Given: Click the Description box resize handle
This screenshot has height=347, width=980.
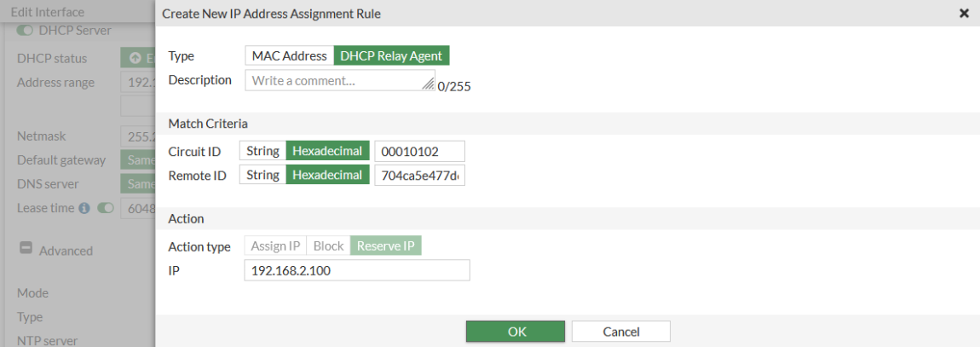Looking at the screenshot, I should tap(428, 84).
